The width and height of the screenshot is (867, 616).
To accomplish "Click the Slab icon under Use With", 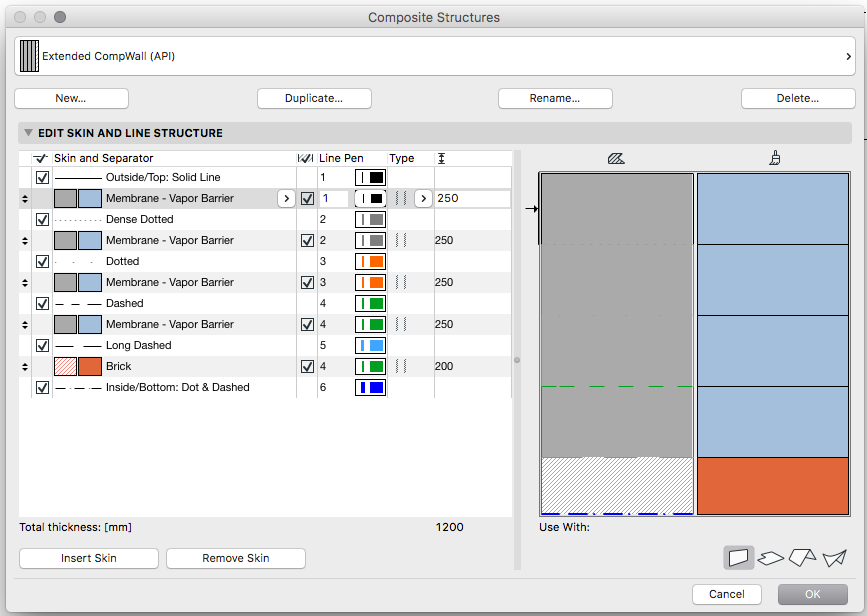I will point(770,558).
